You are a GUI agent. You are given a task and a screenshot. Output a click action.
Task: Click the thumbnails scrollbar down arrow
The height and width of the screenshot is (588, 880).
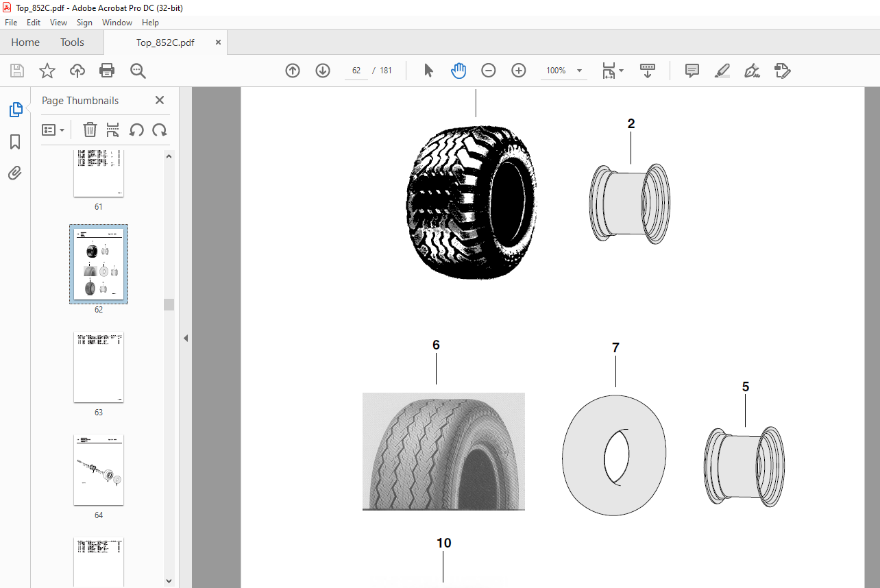pyautogui.click(x=169, y=580)
